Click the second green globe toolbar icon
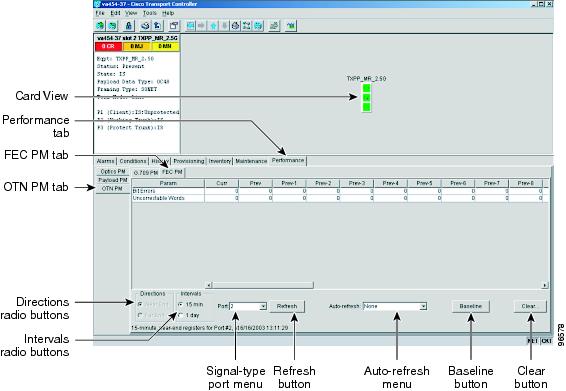This screenshot has width=566, height=391. pyautogui.click(x=113, y=26)
